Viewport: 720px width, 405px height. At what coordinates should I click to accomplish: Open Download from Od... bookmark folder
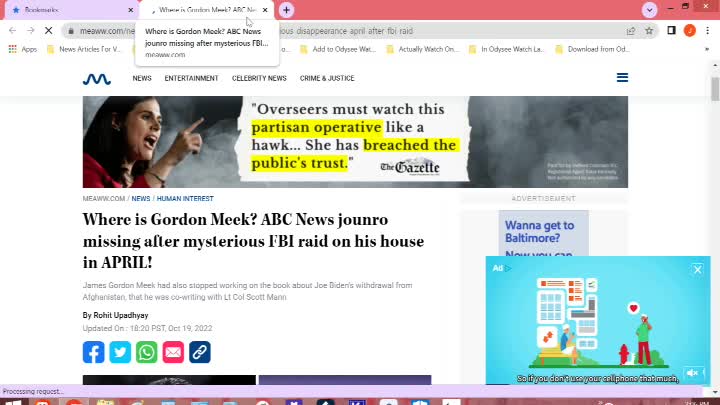(593, 49)
